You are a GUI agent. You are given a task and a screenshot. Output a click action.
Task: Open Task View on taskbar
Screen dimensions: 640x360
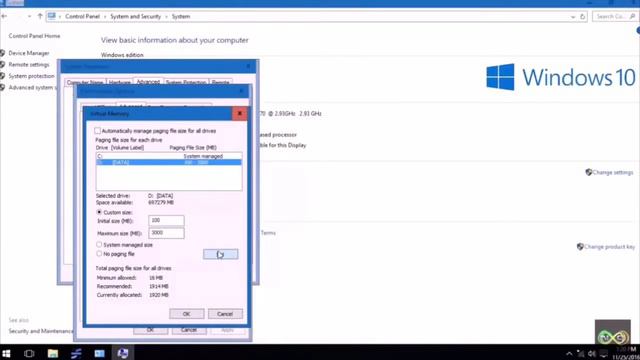click(29, 353)
